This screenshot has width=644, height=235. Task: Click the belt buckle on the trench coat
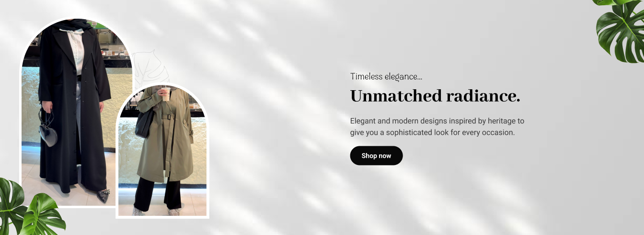coord(169,115)
